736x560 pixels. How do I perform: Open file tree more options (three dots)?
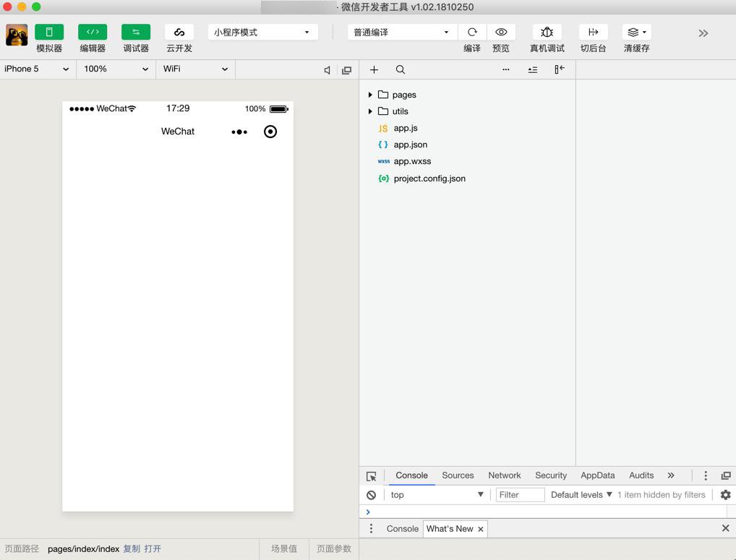505,69
